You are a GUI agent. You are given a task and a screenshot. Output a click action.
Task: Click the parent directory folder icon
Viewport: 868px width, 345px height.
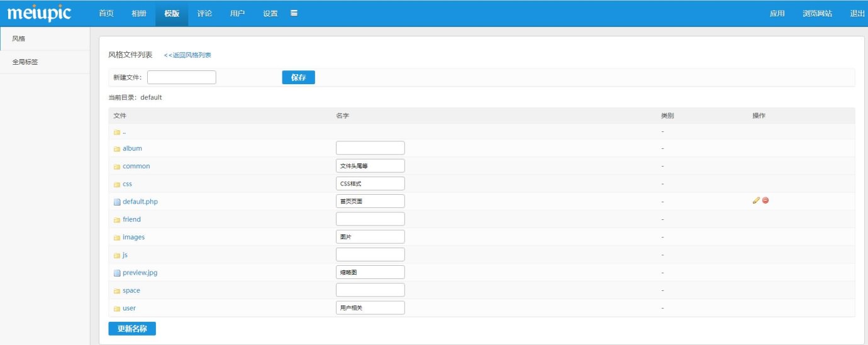tap(116, 132)
